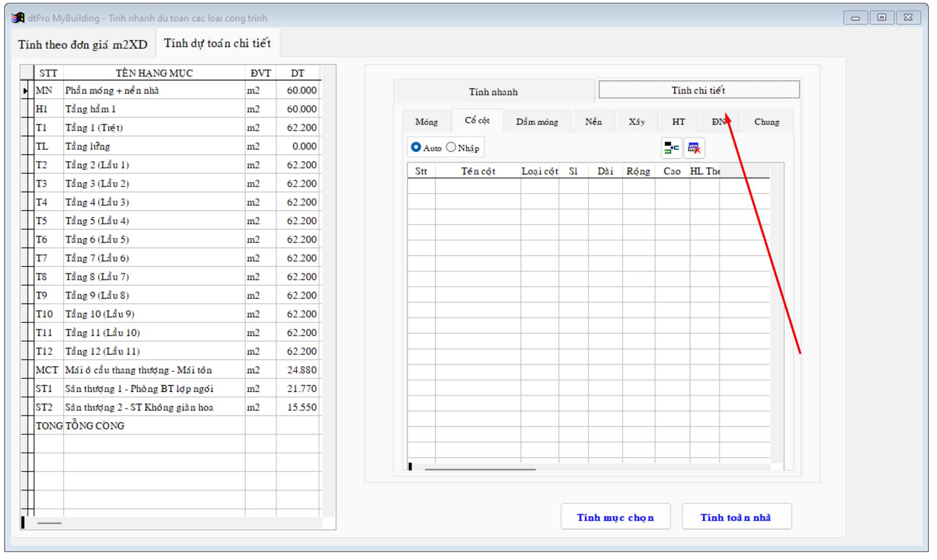Select the Chung sub-tab

coord(766,122)
